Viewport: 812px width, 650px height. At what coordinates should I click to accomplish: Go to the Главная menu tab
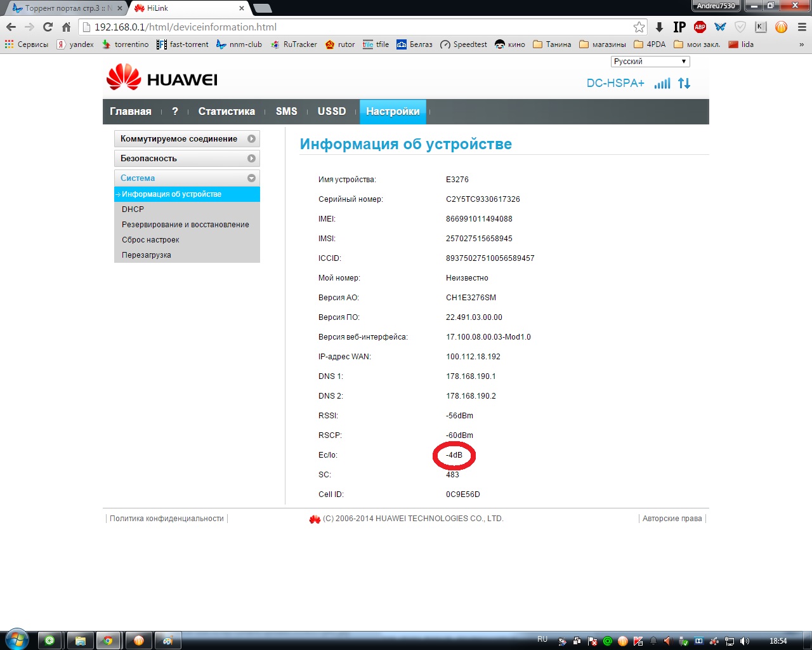[131, 112]
